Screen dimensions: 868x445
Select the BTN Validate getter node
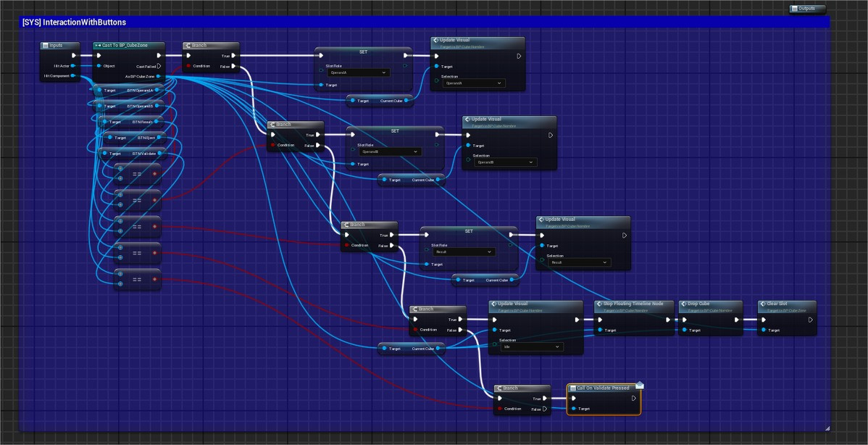point(132,154)
